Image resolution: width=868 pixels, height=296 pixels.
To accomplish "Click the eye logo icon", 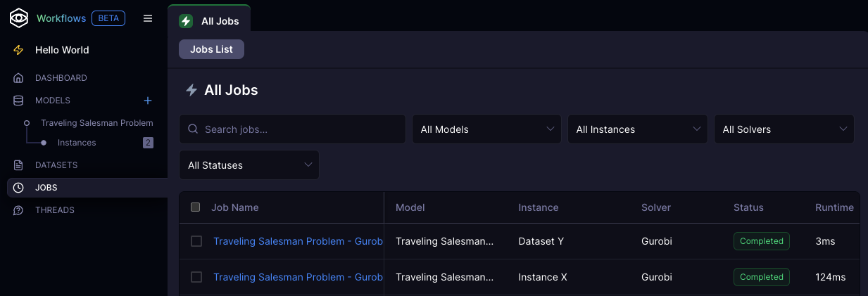I will (18, 19).
